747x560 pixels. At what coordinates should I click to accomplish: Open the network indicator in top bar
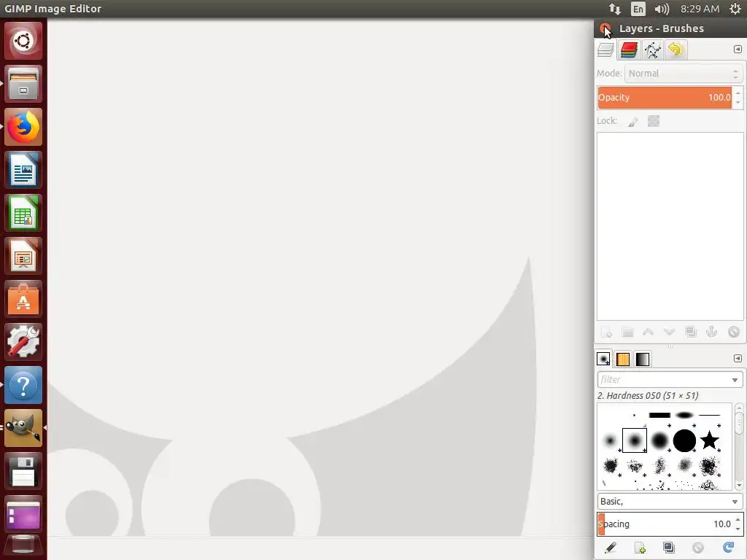click(x=614, y=9)
